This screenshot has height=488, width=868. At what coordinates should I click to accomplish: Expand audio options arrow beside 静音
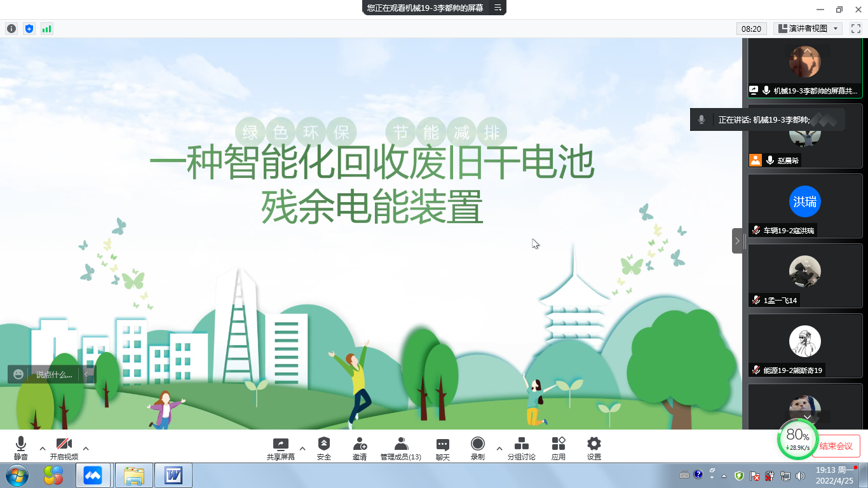(x=43, y=449)
